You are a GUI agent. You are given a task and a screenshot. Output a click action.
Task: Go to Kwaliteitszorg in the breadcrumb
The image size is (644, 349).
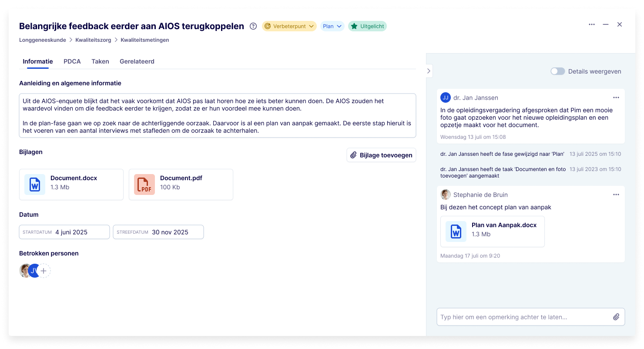point(93,40)
